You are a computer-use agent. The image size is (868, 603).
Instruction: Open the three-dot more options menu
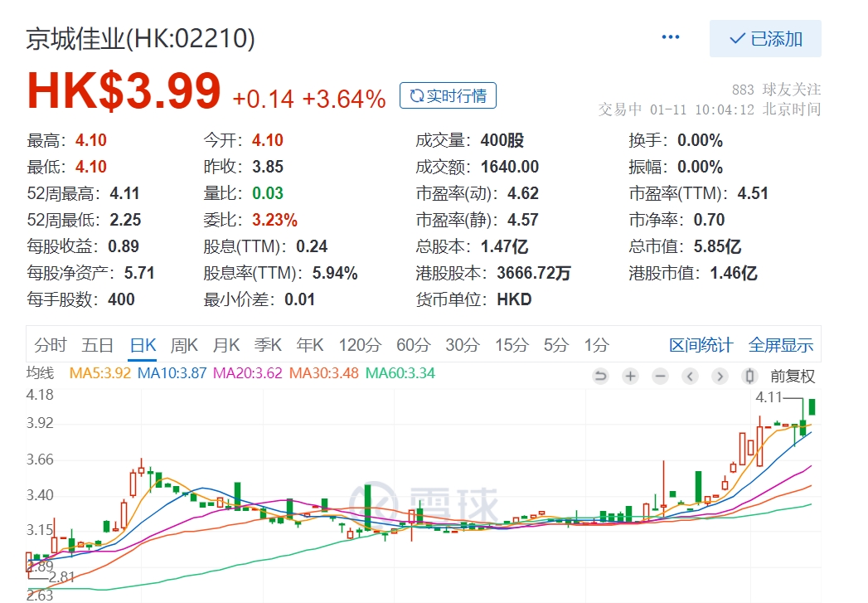(x=671, y=37)
